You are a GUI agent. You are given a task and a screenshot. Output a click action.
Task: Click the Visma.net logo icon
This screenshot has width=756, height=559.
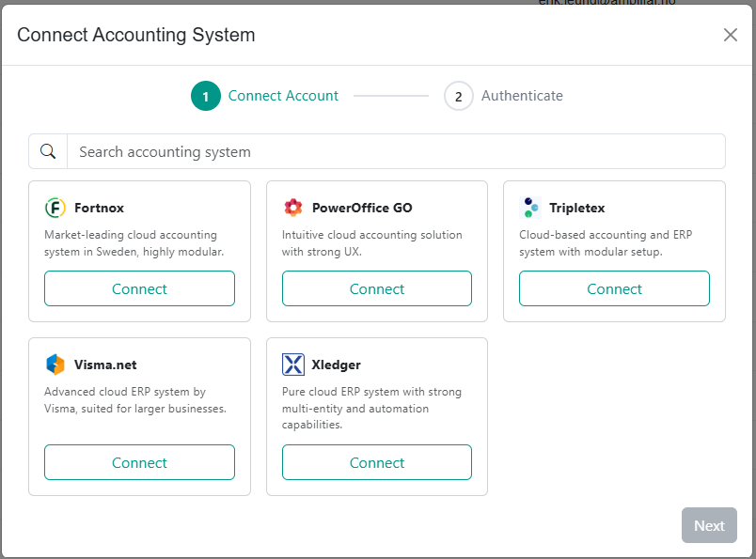click(x=55, y=365)
